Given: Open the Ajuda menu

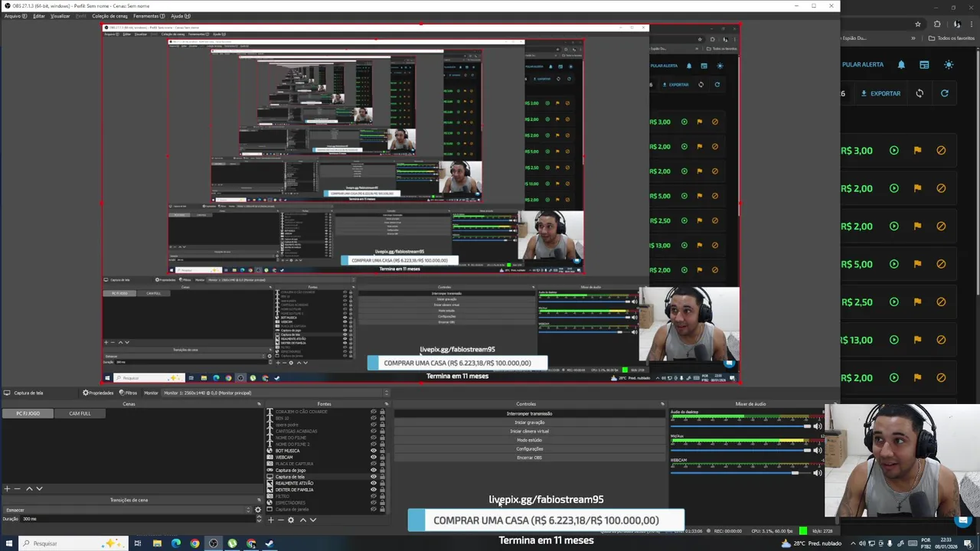Looking at the screenshot, I should click(x=181, y=16).
